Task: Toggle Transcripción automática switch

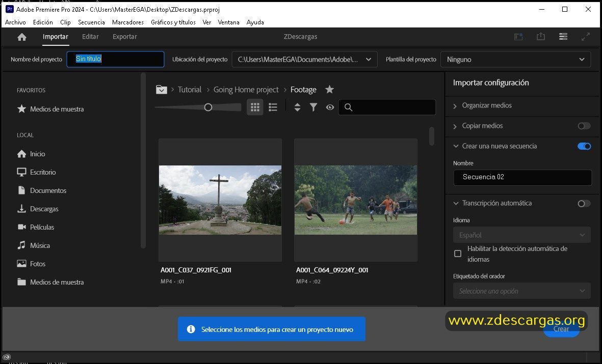Action: pyautogui.click(x=584, y=203)
